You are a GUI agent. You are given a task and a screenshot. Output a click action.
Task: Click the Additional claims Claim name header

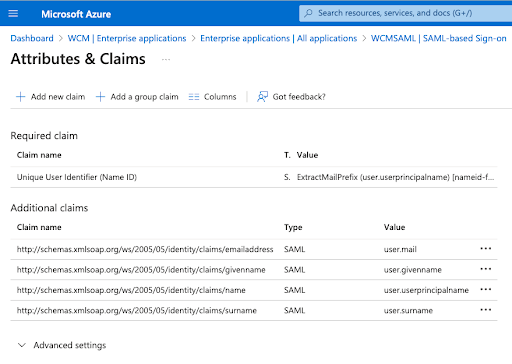click(x=39, y=227)
